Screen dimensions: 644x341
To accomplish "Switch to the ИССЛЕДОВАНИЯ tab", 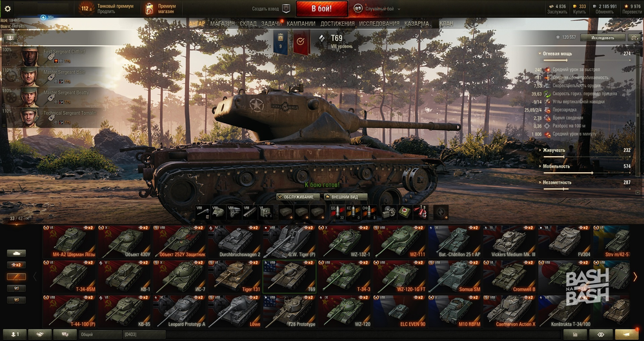I will click(379, 24).
